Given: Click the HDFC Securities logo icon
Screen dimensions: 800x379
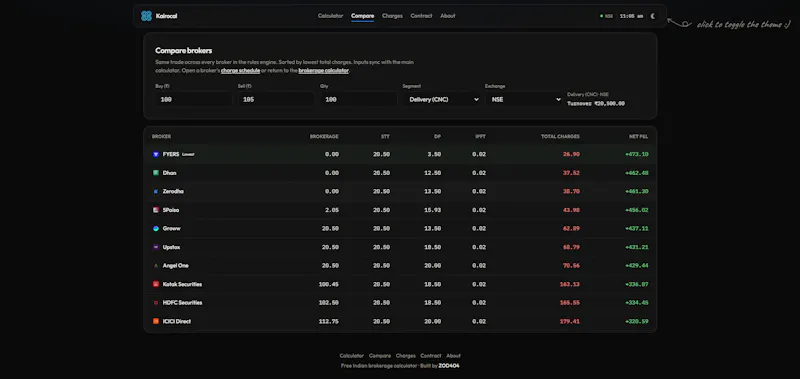Looking at the screenshot, I should 156,302.
